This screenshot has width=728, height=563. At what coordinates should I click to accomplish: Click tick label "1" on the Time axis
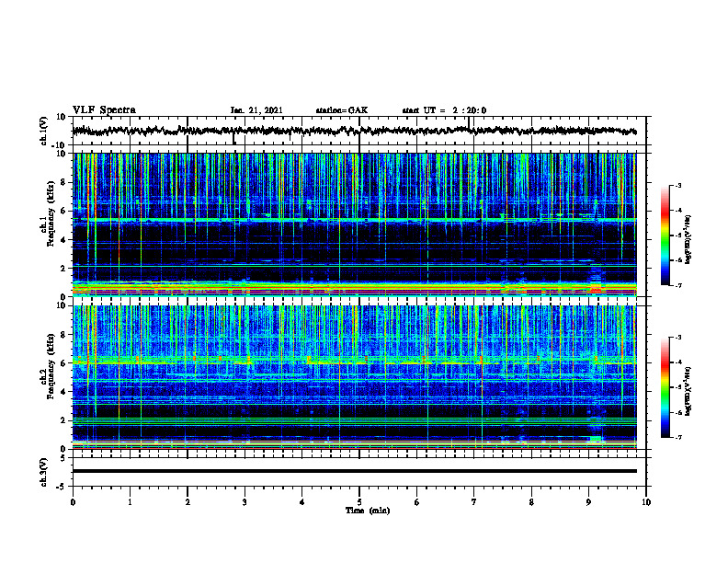click(x=130, y=502)
